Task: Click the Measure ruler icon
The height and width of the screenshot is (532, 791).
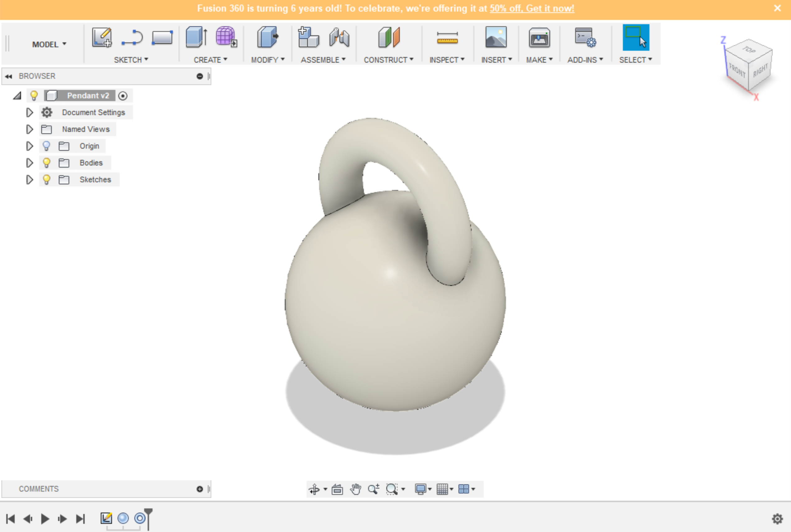Action: click(447, 38)
